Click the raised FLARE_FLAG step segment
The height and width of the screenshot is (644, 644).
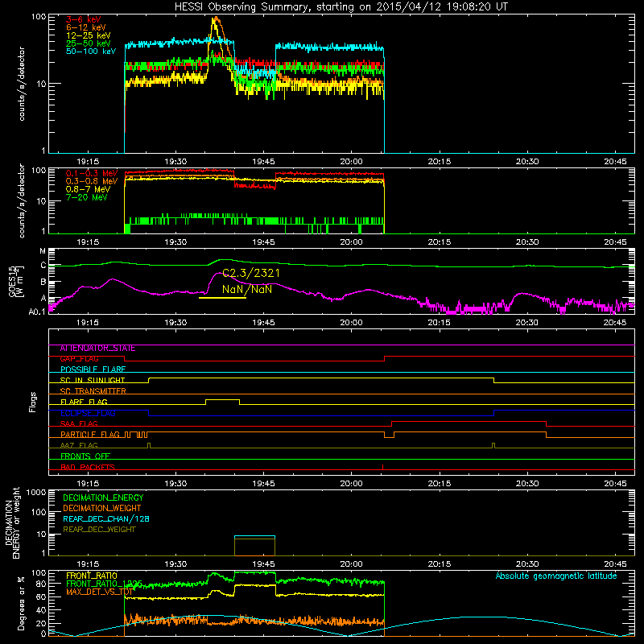point(222,399)
